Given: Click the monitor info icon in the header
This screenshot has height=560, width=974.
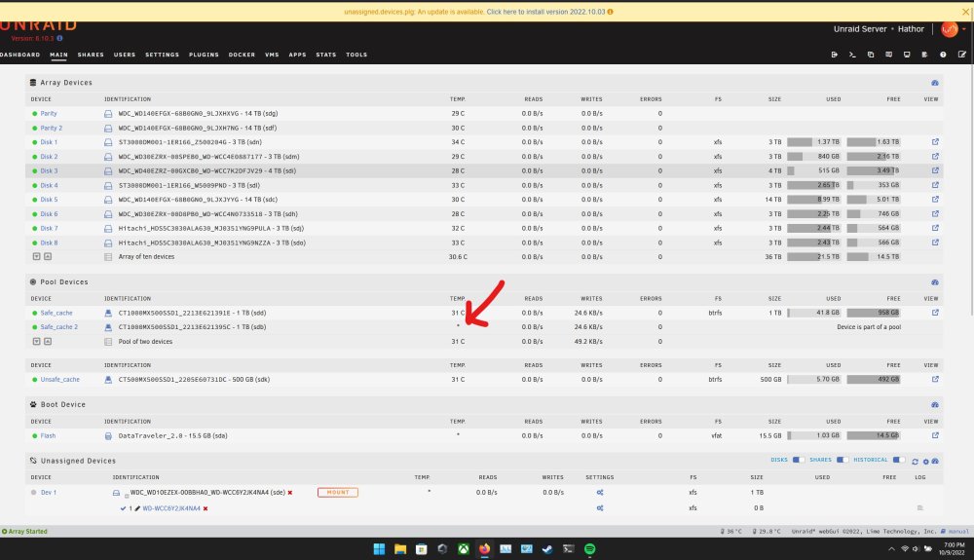Looking at the screenshot, I should [907, 55].
